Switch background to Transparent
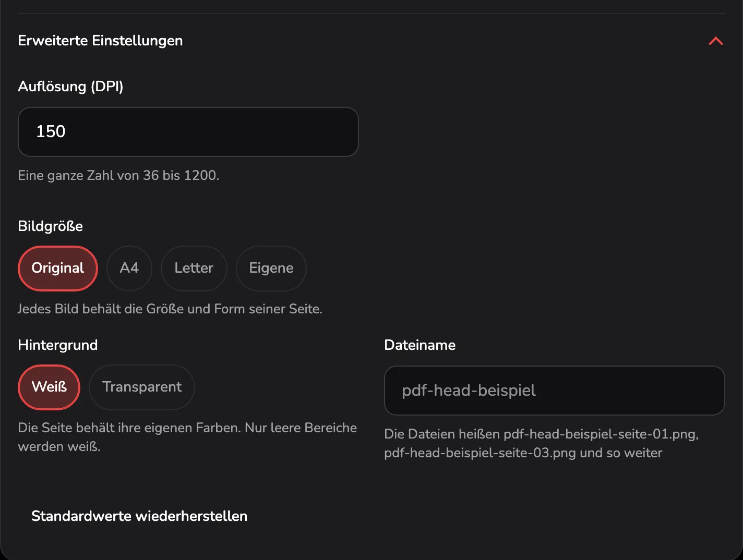 142,387
